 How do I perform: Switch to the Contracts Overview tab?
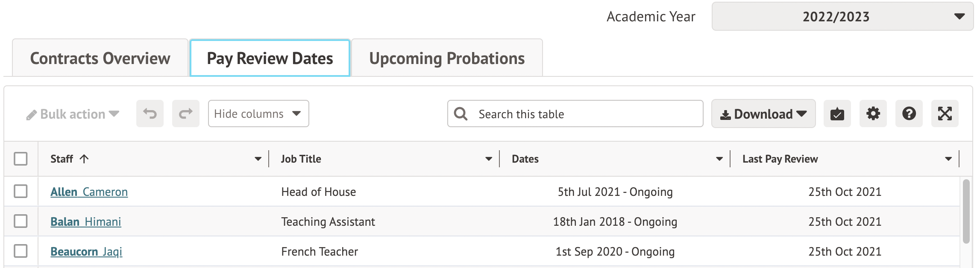coord(100,58)
